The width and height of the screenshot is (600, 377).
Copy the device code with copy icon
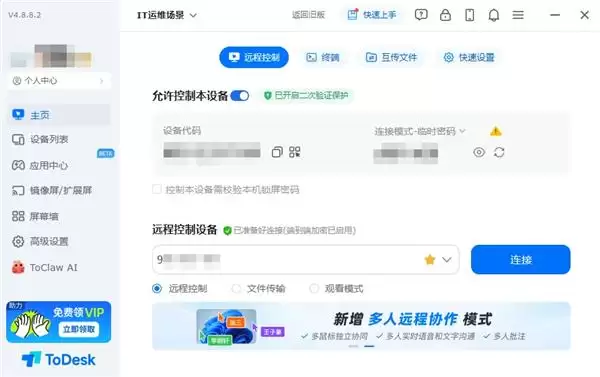pyautogui.click(x=277, y=152)
